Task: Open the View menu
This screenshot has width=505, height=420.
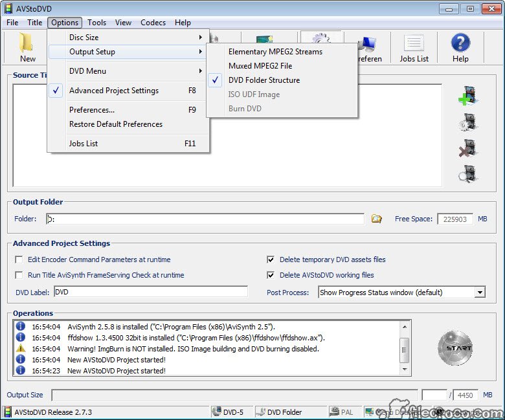Action: 123,23
